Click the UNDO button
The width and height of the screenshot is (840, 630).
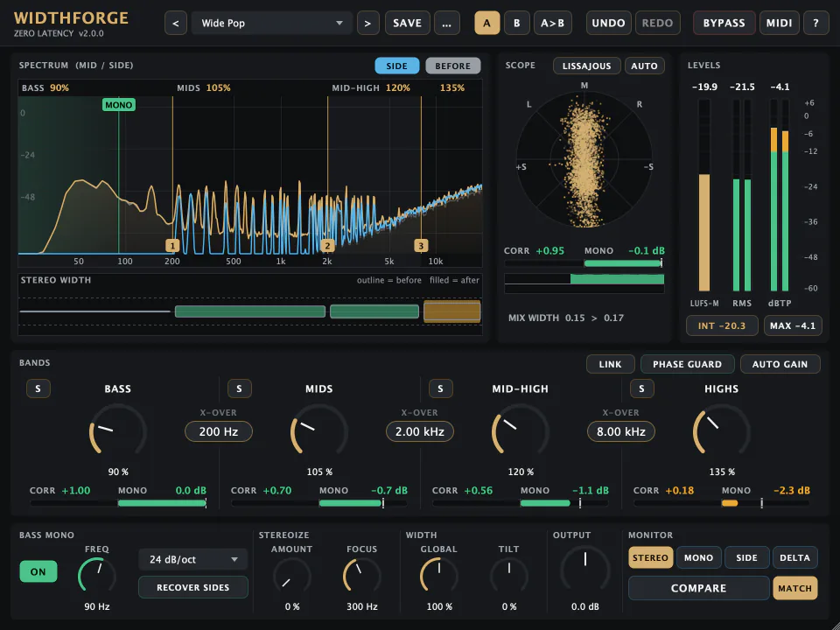click(x=609, y=23)
